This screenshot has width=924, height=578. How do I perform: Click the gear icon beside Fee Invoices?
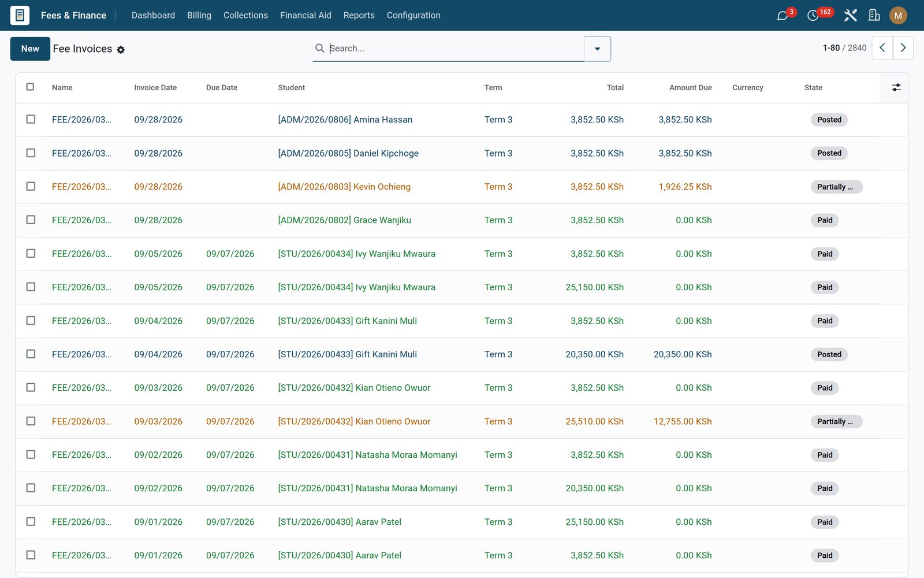point(121,50)
